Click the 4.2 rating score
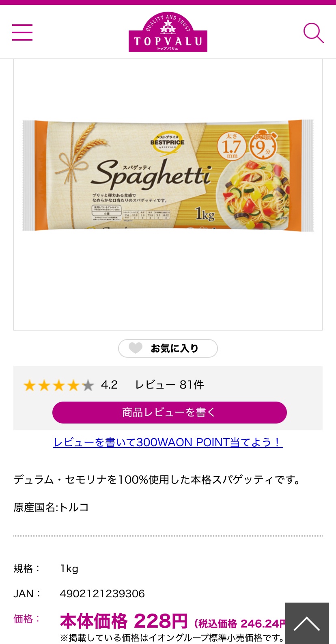This screenshot has width=336, height=644. point(109,385)
